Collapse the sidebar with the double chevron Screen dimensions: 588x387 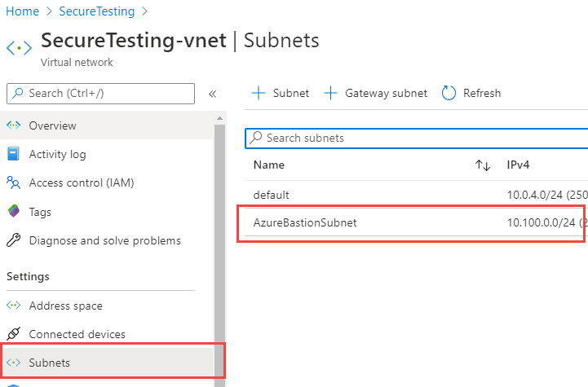212,93
